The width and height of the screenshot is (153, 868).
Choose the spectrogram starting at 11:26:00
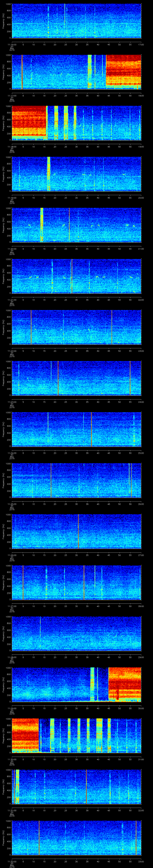76,531
